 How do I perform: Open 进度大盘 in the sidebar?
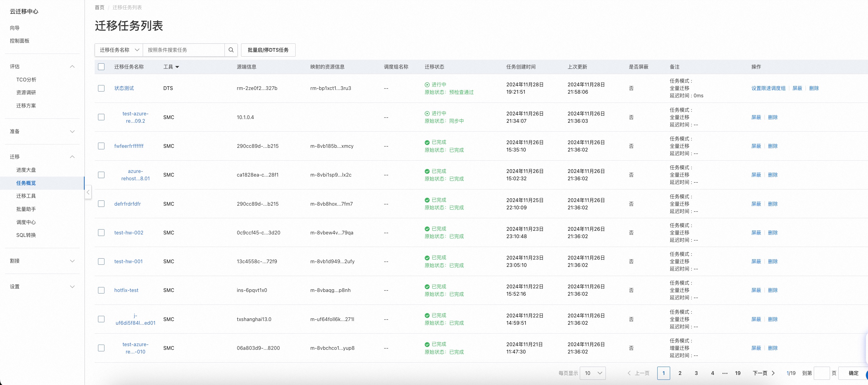(26, 170)
